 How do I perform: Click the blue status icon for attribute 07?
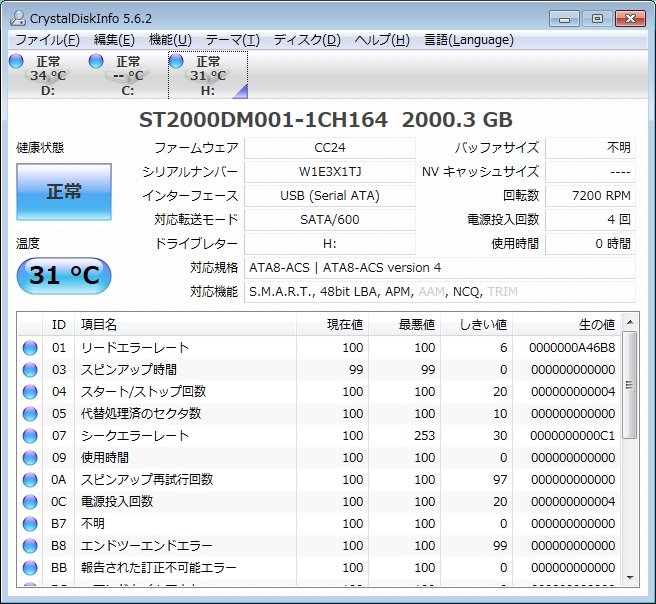30,435
